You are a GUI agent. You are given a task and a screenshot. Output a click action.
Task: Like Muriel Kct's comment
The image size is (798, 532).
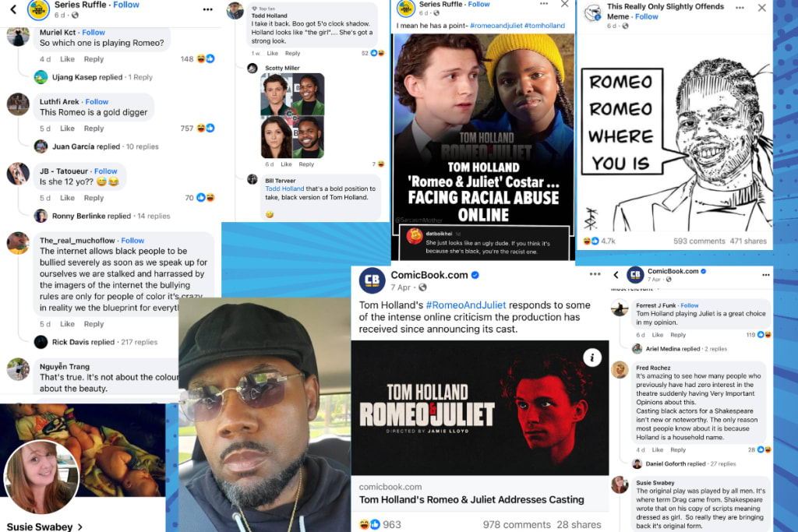[x=67, y=59]
